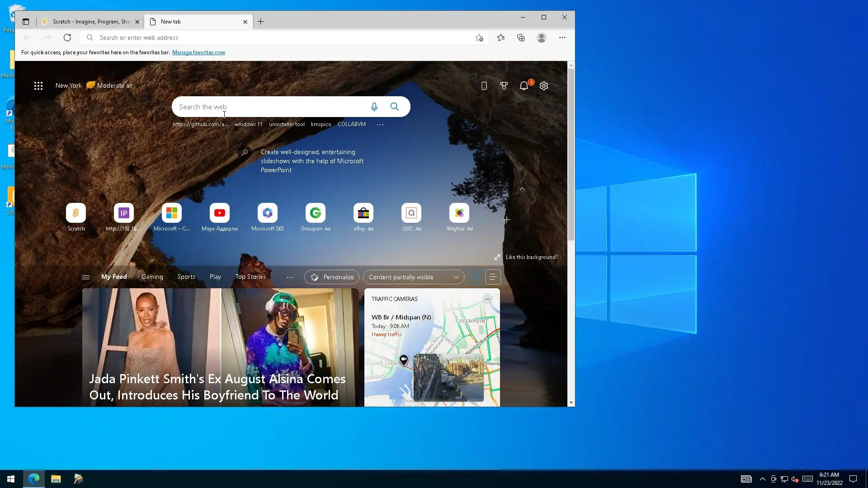
Task: Switch feed to list layout view
Action: [x=493, y=277]
